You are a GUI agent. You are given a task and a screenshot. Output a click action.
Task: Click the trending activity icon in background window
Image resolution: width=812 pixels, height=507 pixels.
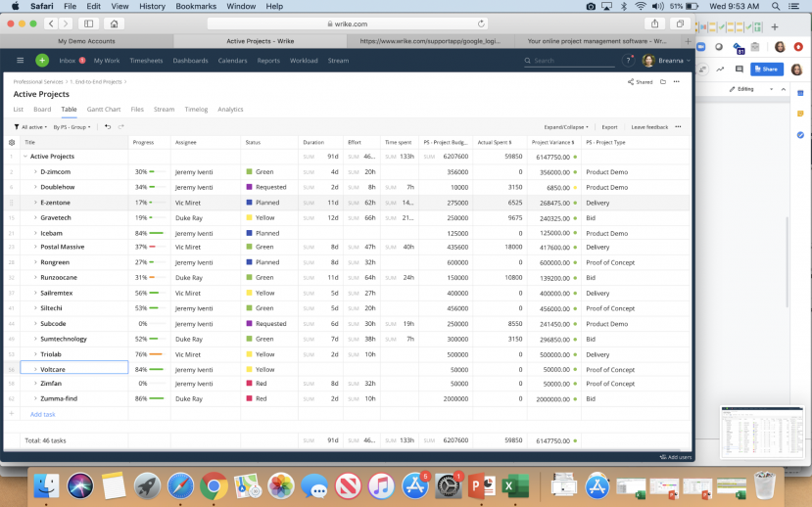(720, 69)
